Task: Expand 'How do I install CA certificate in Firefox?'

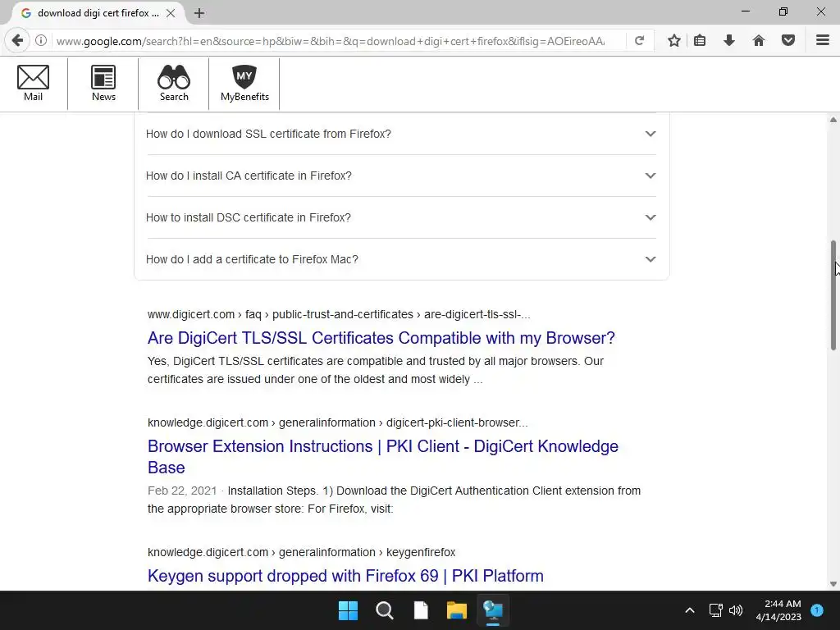Action: tap(400, 176)
